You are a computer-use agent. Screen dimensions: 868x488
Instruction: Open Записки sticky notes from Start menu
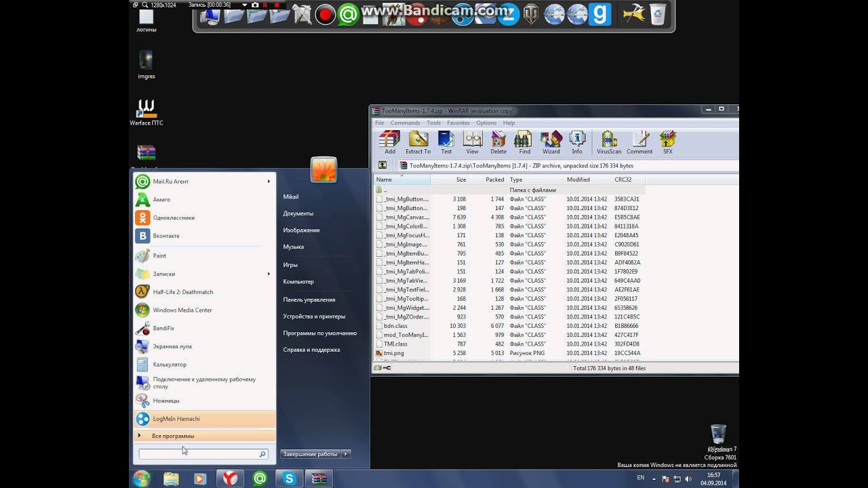coord(203,274)
